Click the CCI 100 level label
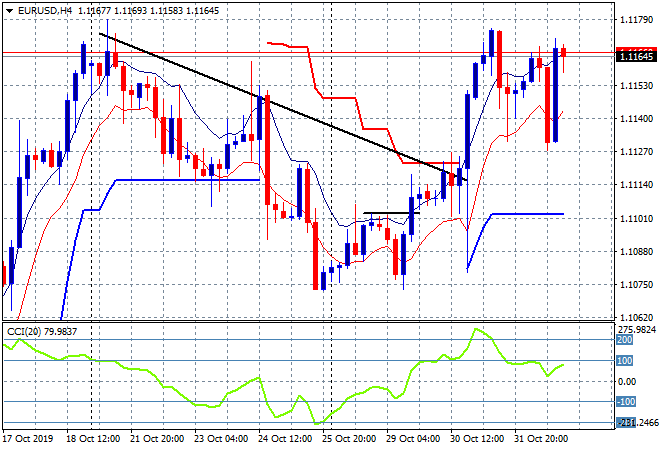660x450 pixels. pyautogui.click(x=625, y=361)
